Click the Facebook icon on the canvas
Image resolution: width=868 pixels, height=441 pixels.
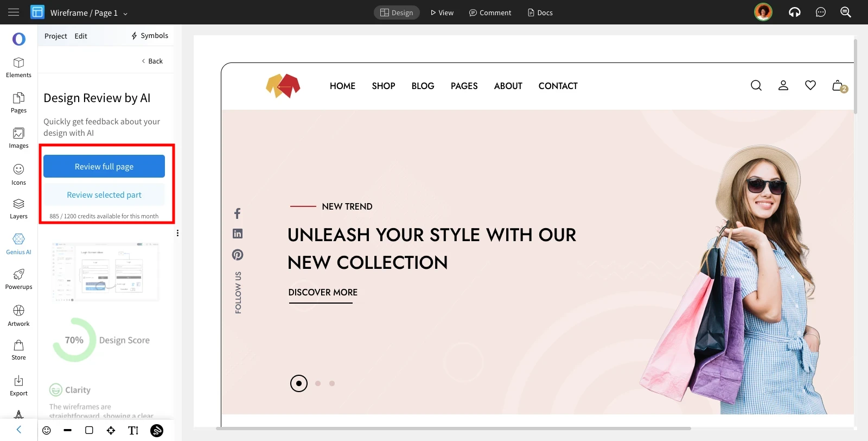point(237,213)
